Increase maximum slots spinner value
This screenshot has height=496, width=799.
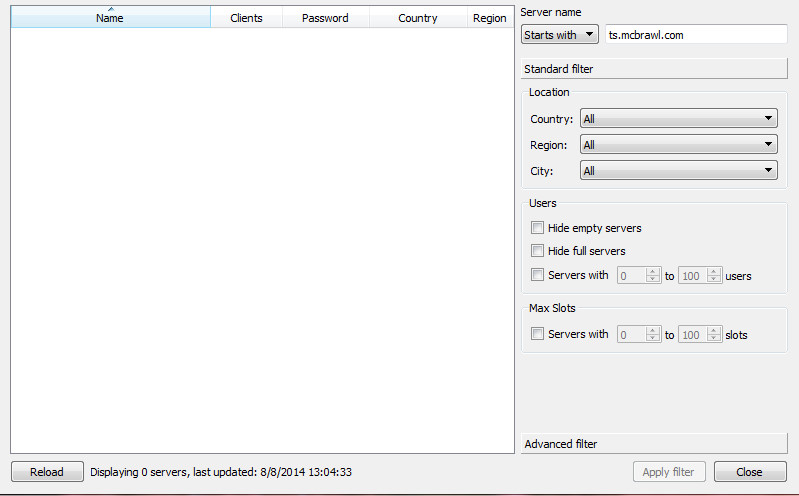[714, 330]
